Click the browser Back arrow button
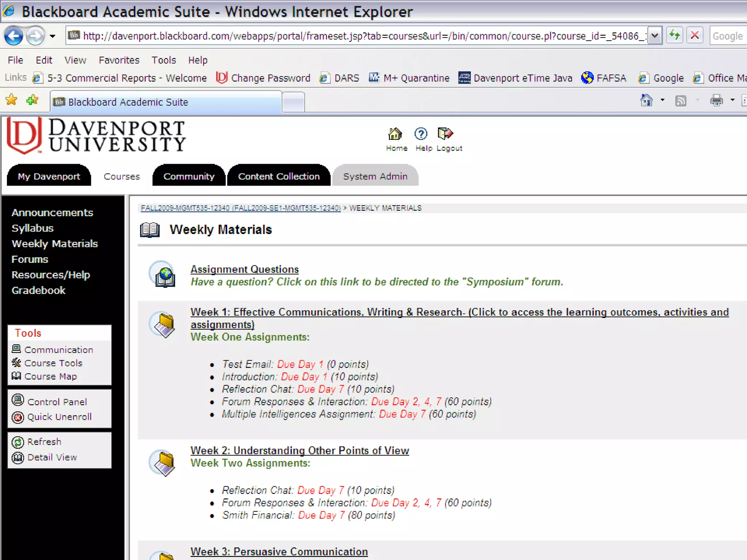The width and height of the screenshot is (747, 560). tap(14, 36)
